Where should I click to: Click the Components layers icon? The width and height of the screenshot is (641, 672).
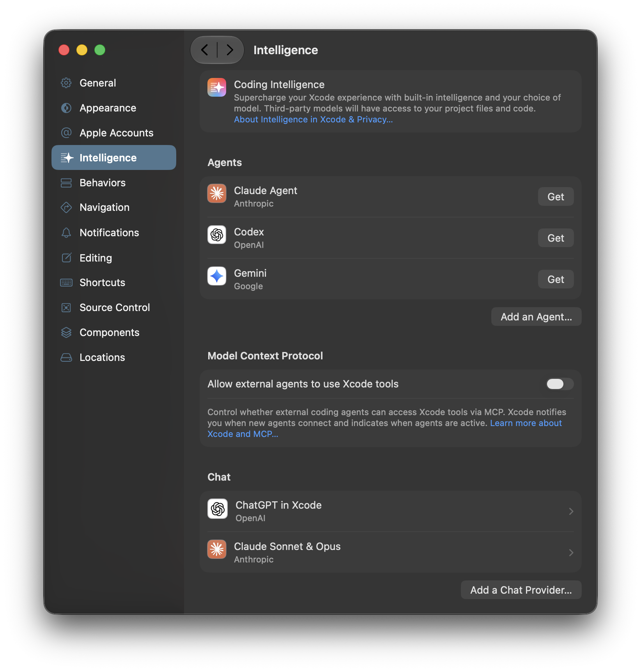pyautogui.click(x=66, y=332)
